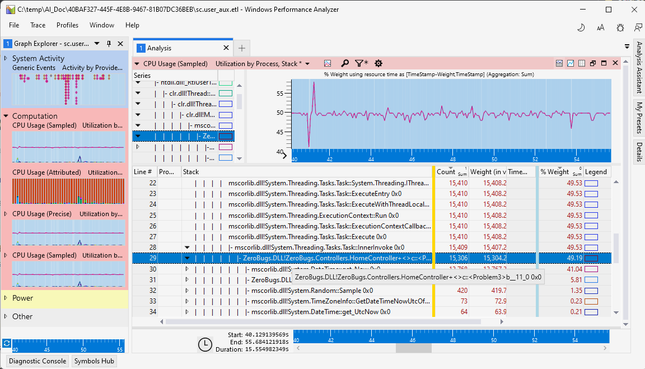Click the bottom timeline horizontal scrollbar thumb
This screenshot has width=645, height=369.
(x=413, y=348)
